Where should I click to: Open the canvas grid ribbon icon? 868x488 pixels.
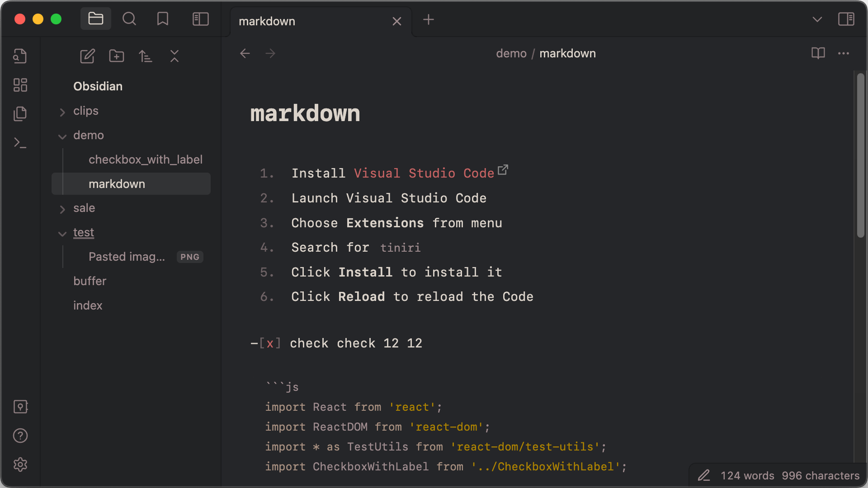[x=20, y=85]
